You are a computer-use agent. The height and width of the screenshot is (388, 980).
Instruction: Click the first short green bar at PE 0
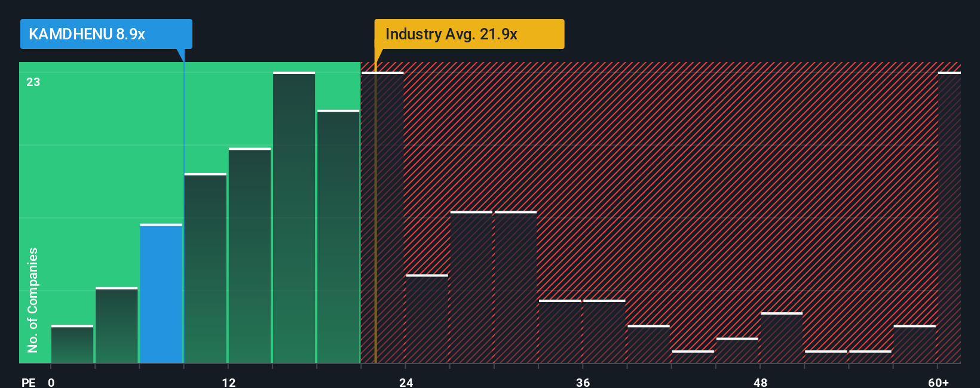pos(72,344)
